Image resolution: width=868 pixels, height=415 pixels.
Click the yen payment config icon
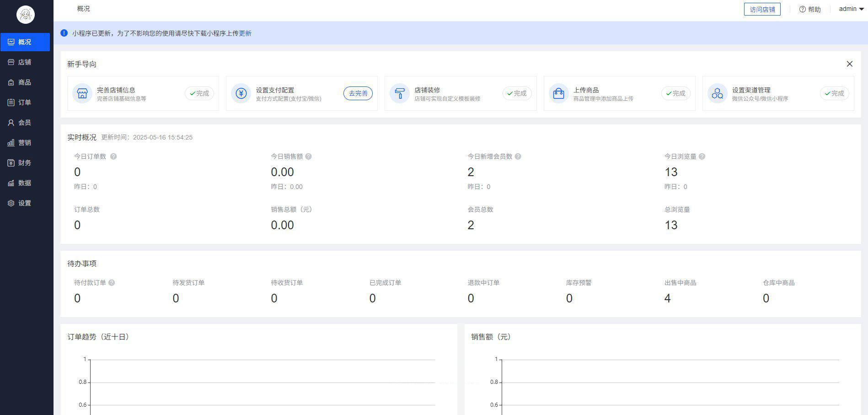[x=241, y=93]
